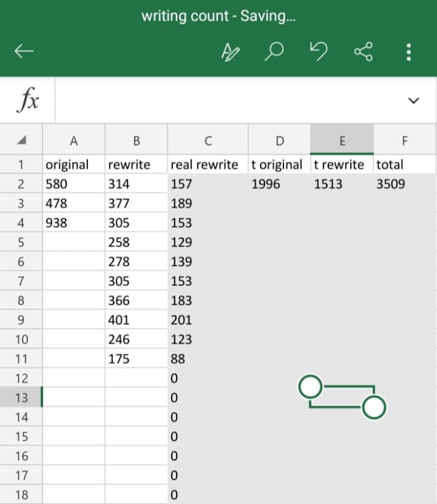Screen dimensions: 437x504
Task: Select cell containing 201
Action: tap(208, 320)
